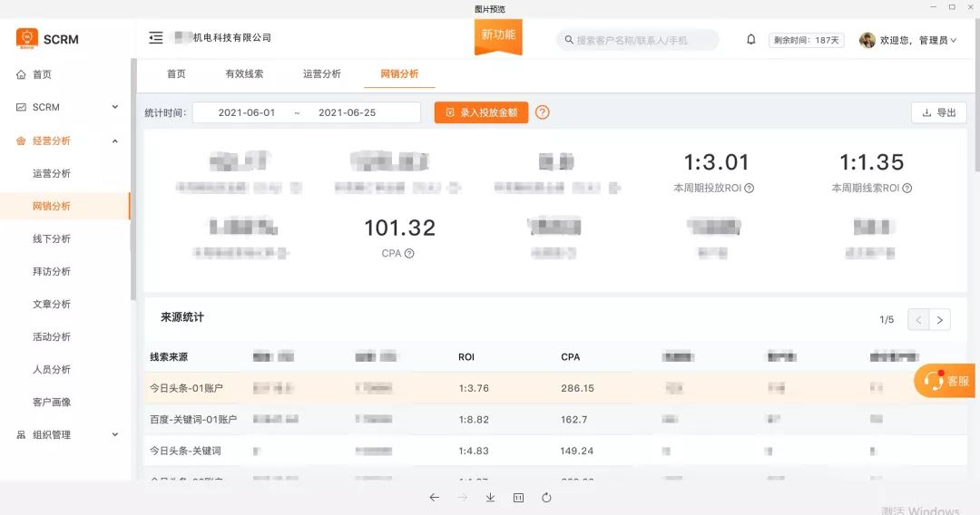The height and width of the screenshot is (515, 980).
Task: Select the 网销分析 tab
Action: pyautogui.click(x=399, y=73)
